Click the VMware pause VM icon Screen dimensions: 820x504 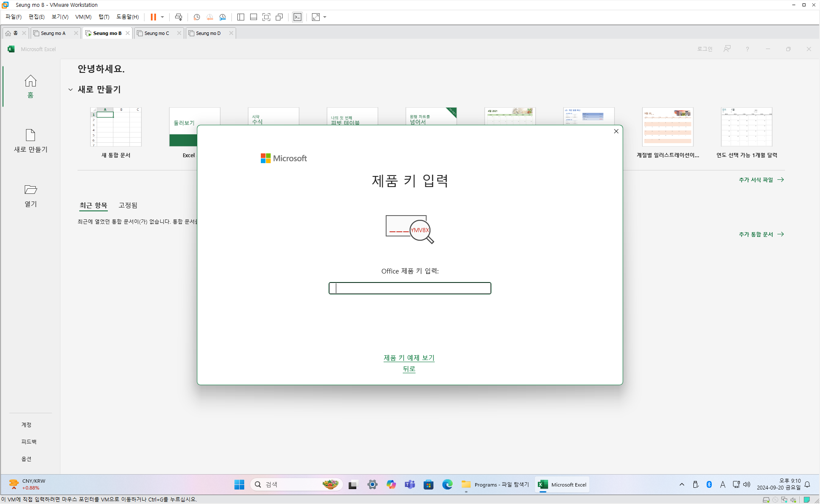[x=153, y=17]
